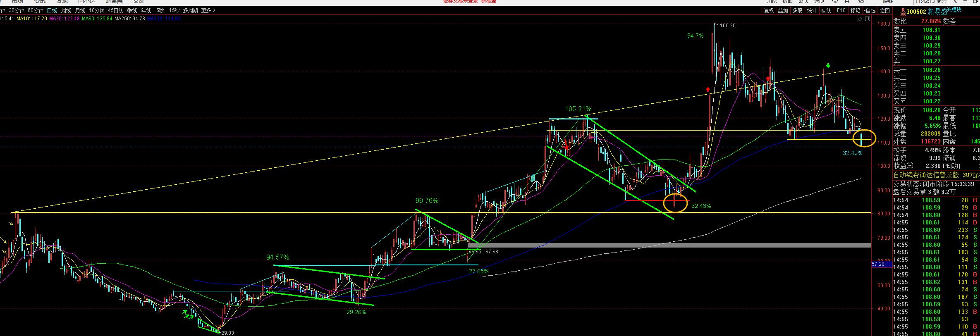Click the MA20 indicator label
This screenshot has width=980, height=336.
[x=65, y=19]
